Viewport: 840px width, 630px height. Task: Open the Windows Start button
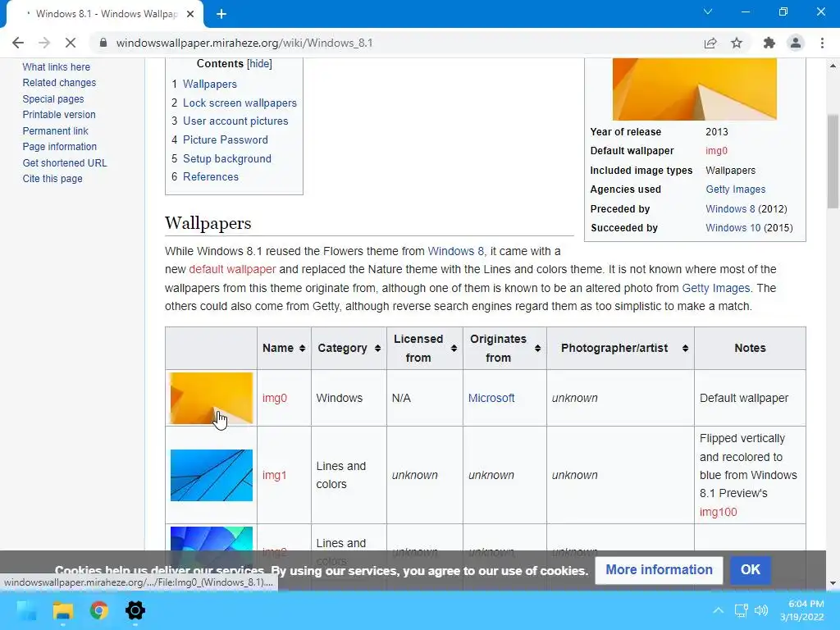pos(26,610)
